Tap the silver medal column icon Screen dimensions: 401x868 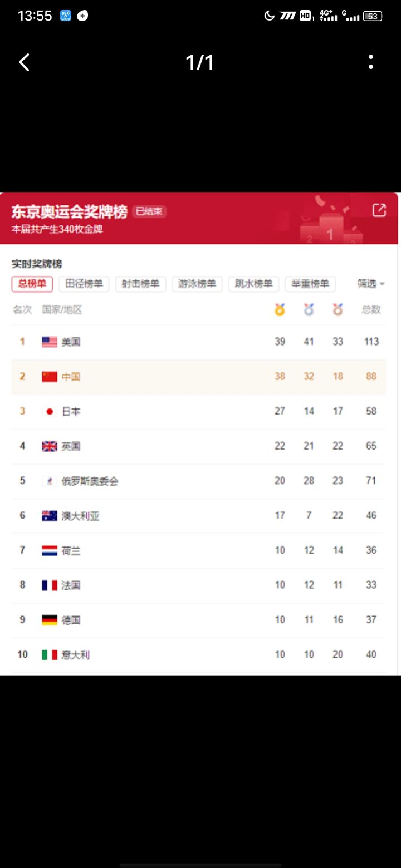[309, 309]
